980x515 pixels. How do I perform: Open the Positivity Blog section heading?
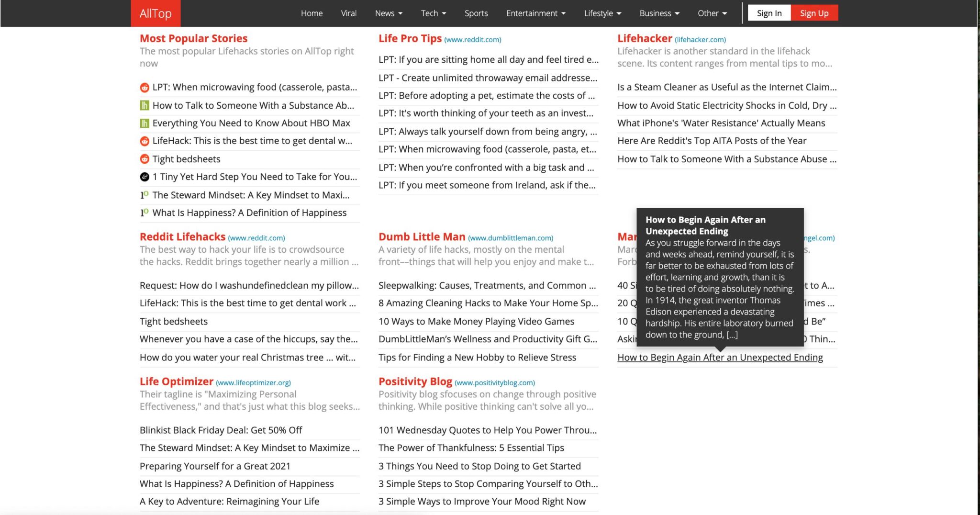click(x=415, y=381)
